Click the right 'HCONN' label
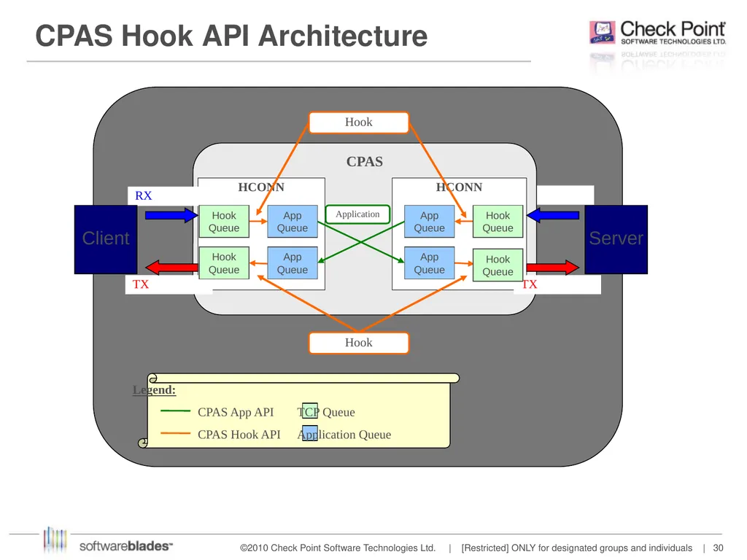747x560 pixels. tap(460, 187)
